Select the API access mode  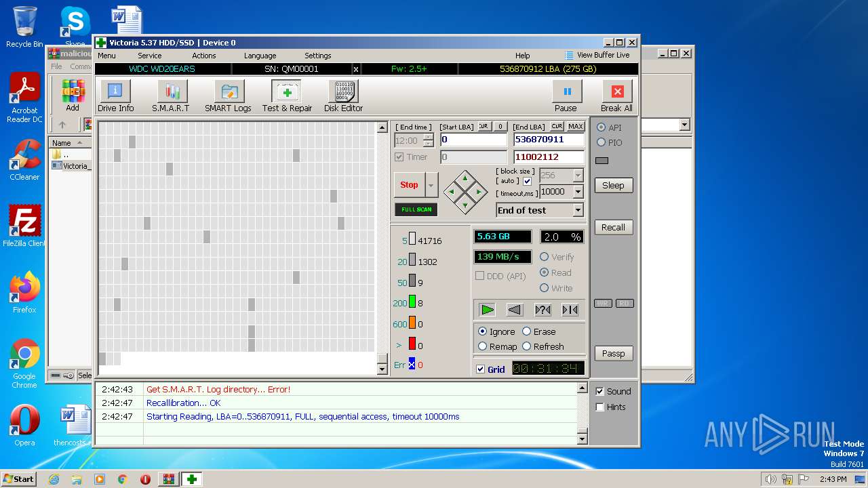point(608,127)
